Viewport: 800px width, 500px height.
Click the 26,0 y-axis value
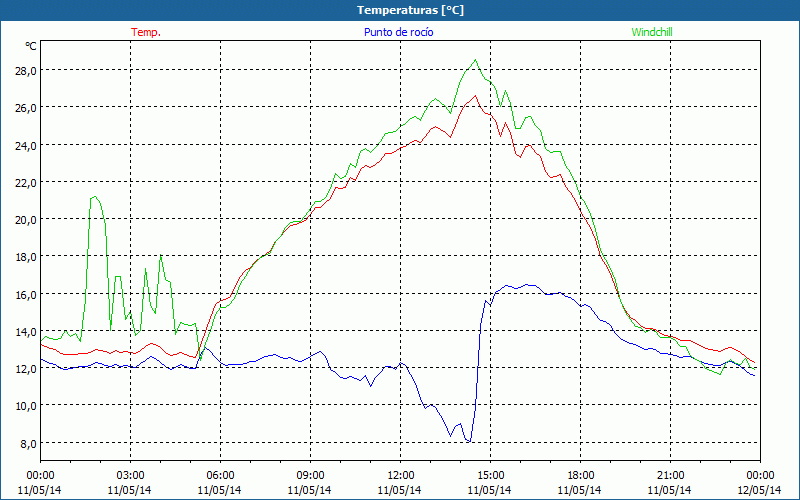tap(26, 108)
